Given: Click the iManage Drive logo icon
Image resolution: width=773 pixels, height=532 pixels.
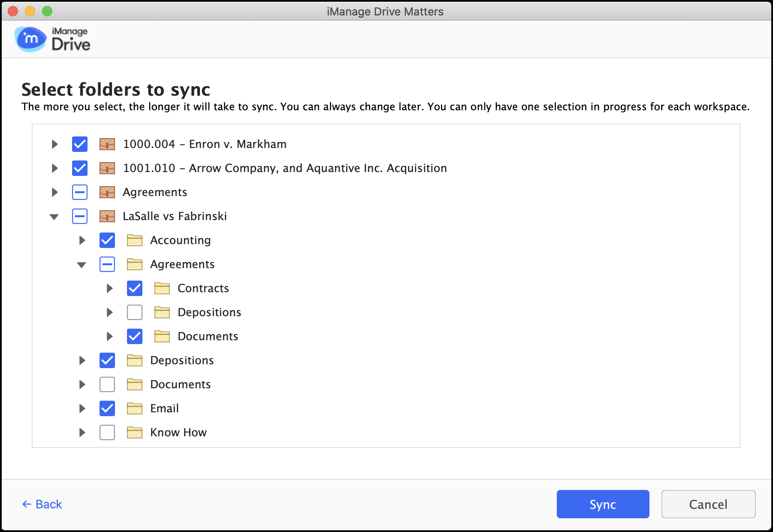Looking at the screenshot, I should point(30,39).
